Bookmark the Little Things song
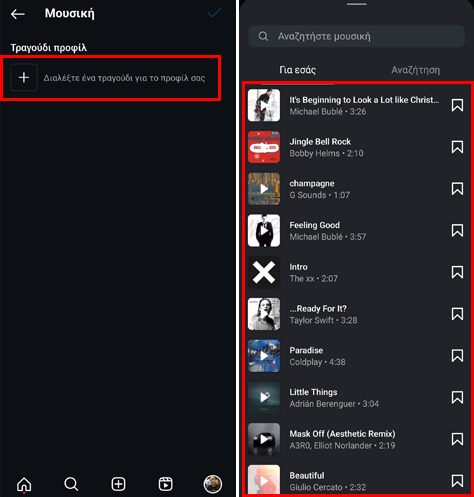The height and width of the screenshot is (497, 474). (457, 397)
